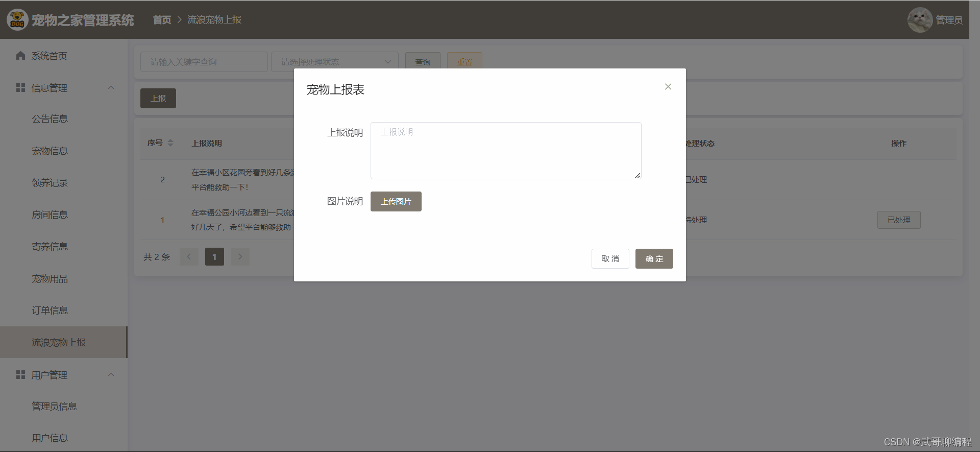This screenshot has height=452, width=980.
Task: Click the 图片说明 form label
Action: [x=345, y=201]
